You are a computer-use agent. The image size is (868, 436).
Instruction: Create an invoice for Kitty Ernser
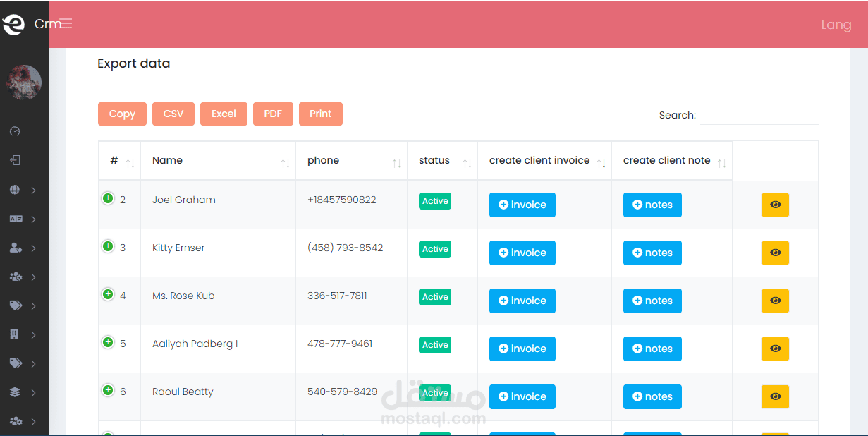click(522, 253)
